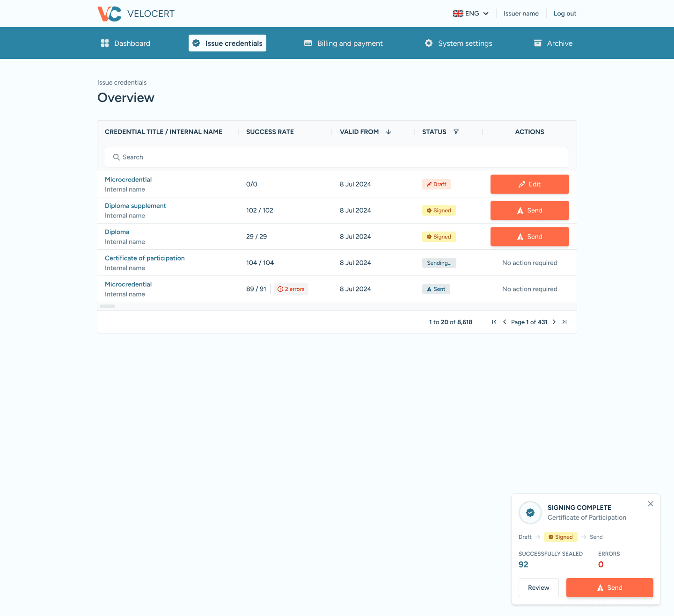Open the Status column filter funnel icon

[x=456, y=131]
